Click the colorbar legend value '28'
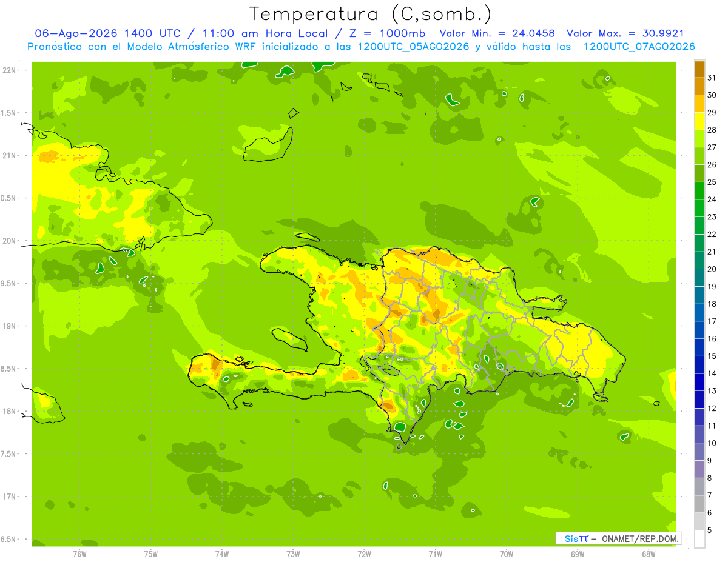728x562 pixels. [712, 130]
